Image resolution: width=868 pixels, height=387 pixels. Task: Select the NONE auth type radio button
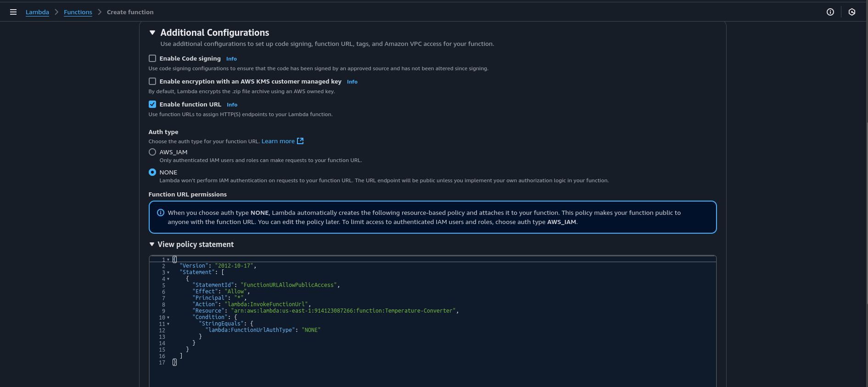click(x=152, y=172)
